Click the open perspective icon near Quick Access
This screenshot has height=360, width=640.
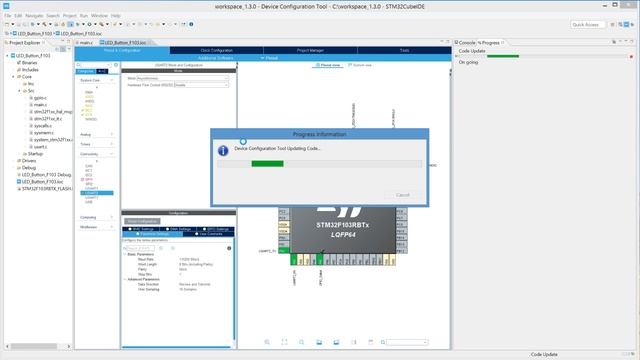pos(612,24)
